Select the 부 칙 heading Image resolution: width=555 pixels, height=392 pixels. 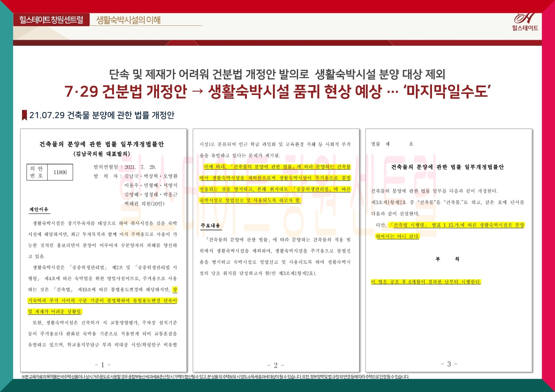(447, 259)
